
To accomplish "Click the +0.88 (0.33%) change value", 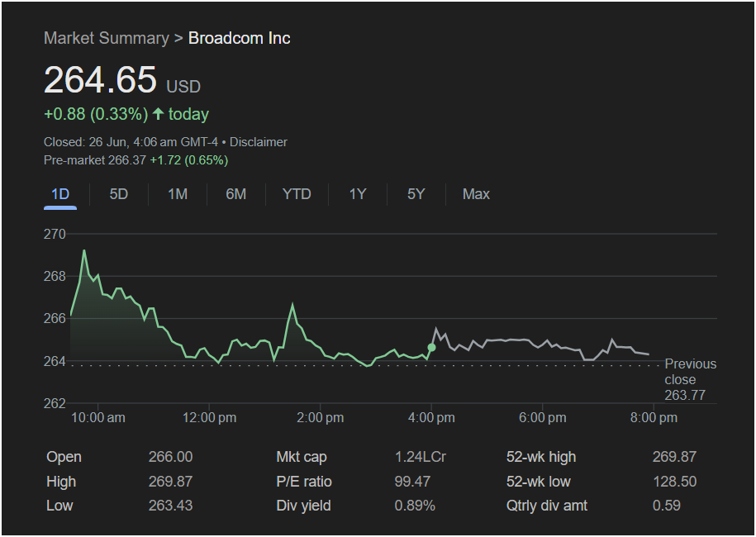I will [x=96, y=114].
